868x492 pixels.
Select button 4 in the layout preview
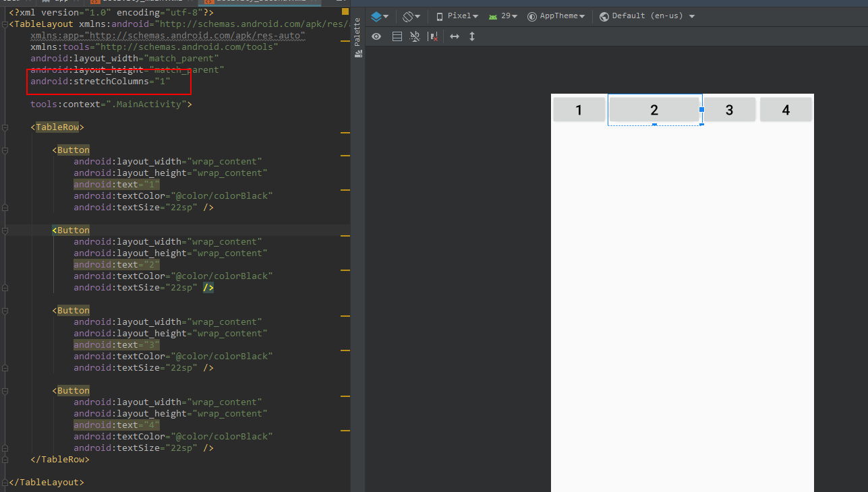786,110
